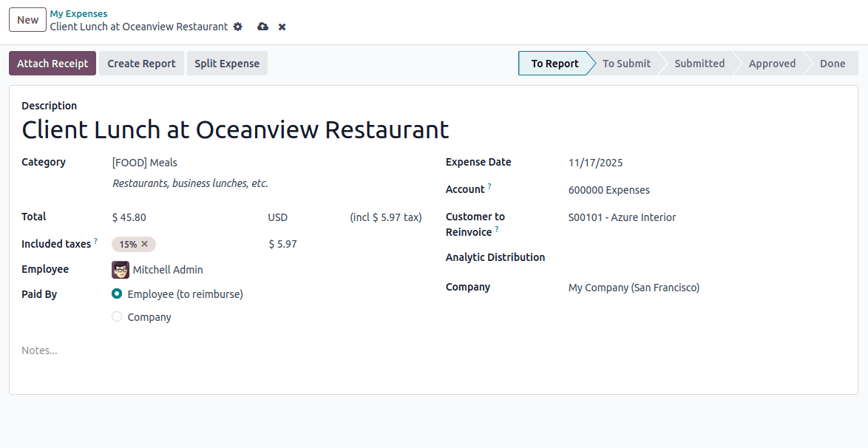
Task: Move expense to the To Submit stage
Action: [626, 63]
